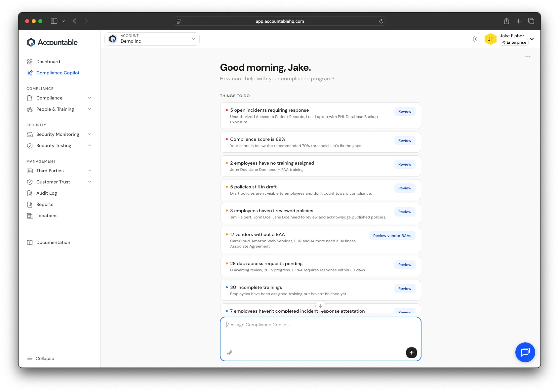The width and height of the screenshot is (559, 392).
Task: Click the browser page reload icon
Action: tap(381, 21)
